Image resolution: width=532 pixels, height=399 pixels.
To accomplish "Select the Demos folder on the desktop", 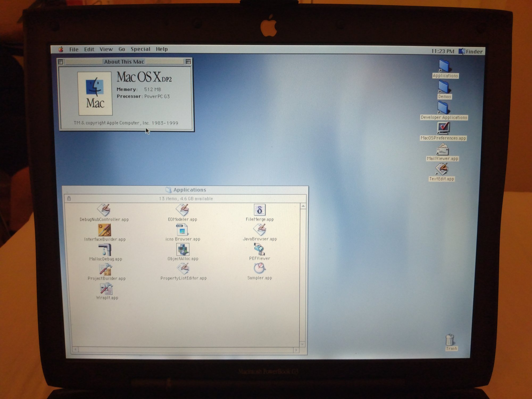I will (x=444, y=87).
